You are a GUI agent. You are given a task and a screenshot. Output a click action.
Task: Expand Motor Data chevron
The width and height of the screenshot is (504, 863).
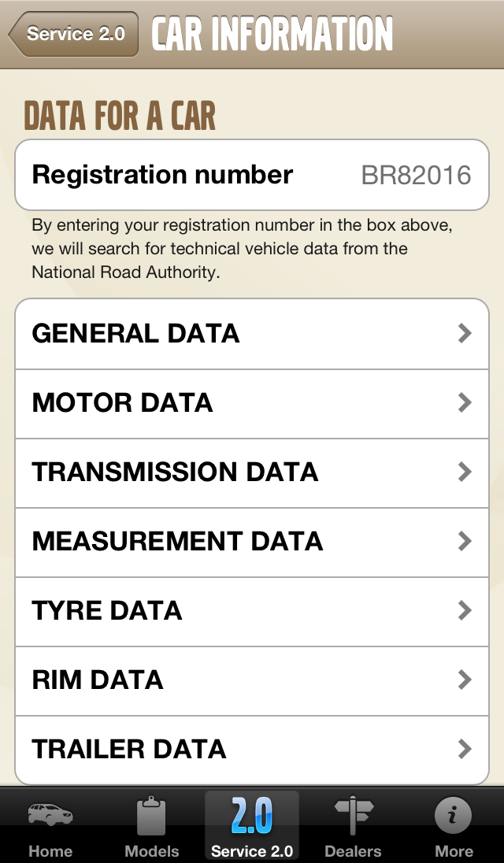465,403
